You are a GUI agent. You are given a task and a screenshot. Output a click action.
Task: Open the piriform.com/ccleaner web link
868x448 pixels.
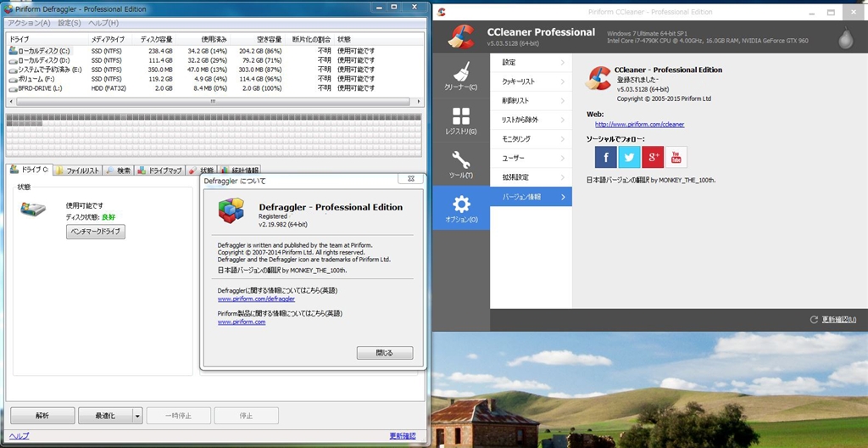coord(639,125)
